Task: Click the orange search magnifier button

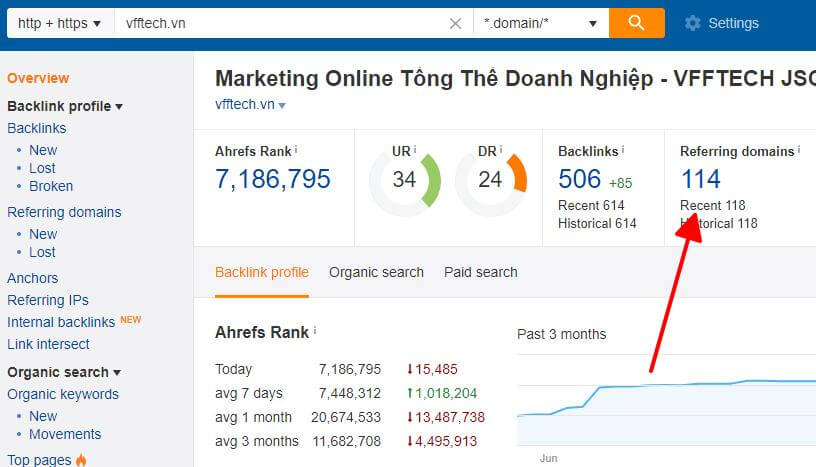Action: pyautogui.click(x=637, y=23)
